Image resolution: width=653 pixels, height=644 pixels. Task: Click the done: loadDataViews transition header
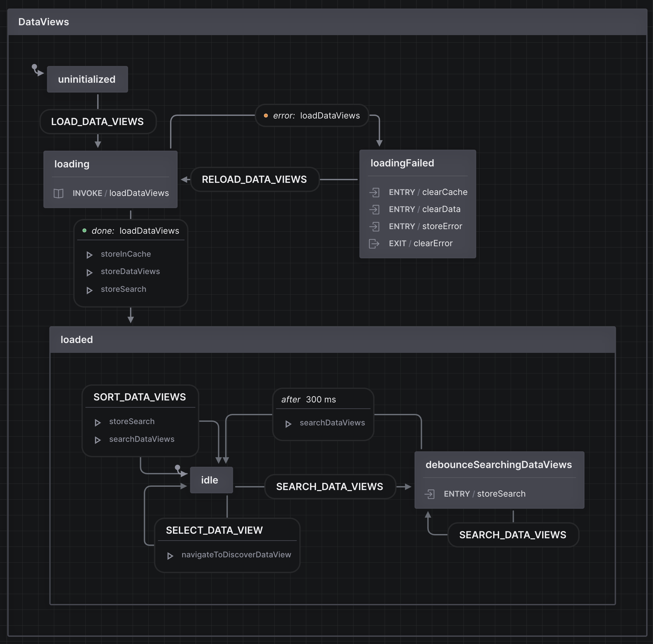coord(131,230)
